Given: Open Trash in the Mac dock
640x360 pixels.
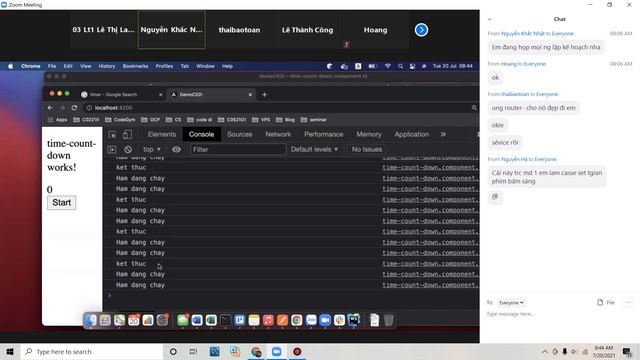Looking at the screenshot, I should click(389, 320).
